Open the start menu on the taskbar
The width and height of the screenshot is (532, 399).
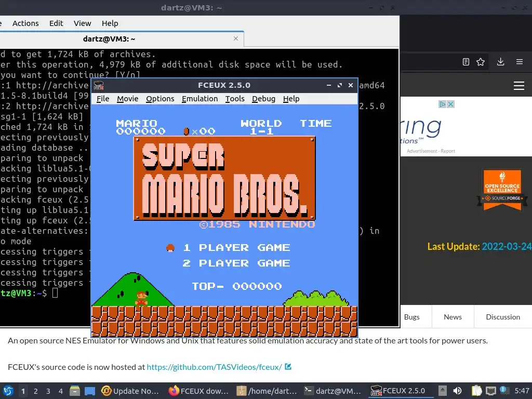tap(8, 391)
